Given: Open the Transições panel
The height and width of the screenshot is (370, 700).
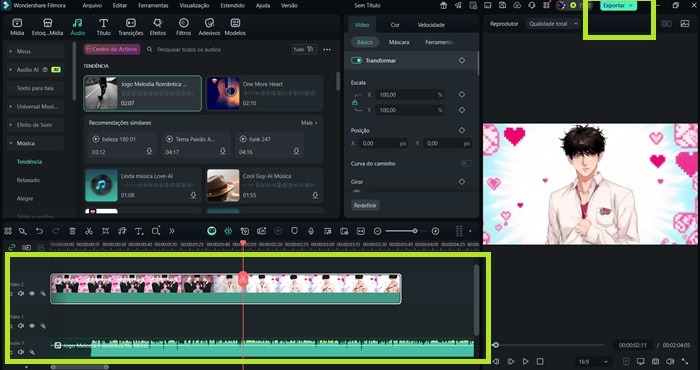Looking at the screenshot, I should point(130,27).
